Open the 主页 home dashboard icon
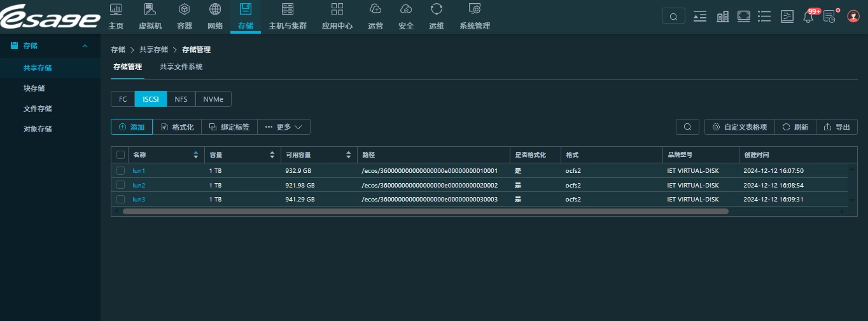Screen dimensions: 868x321 (116, 9)
